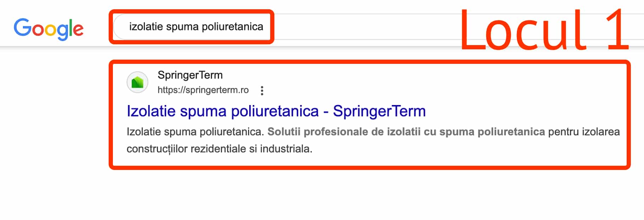Click the red 'e' of the Google logo
The image size is (644, 220).
point(78,30)
